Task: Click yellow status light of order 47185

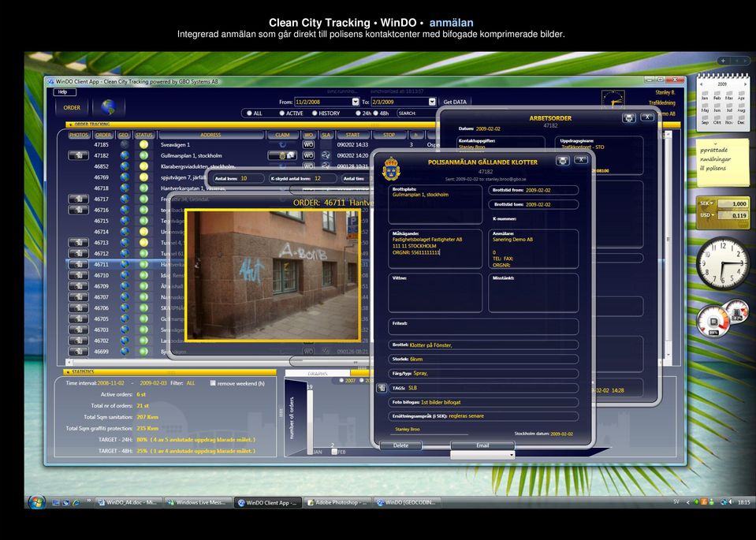Action: click(143, 144)
